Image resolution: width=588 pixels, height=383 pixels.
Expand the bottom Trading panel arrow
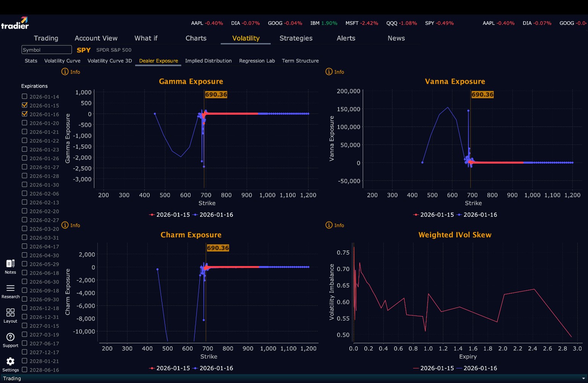click(583, 378)
